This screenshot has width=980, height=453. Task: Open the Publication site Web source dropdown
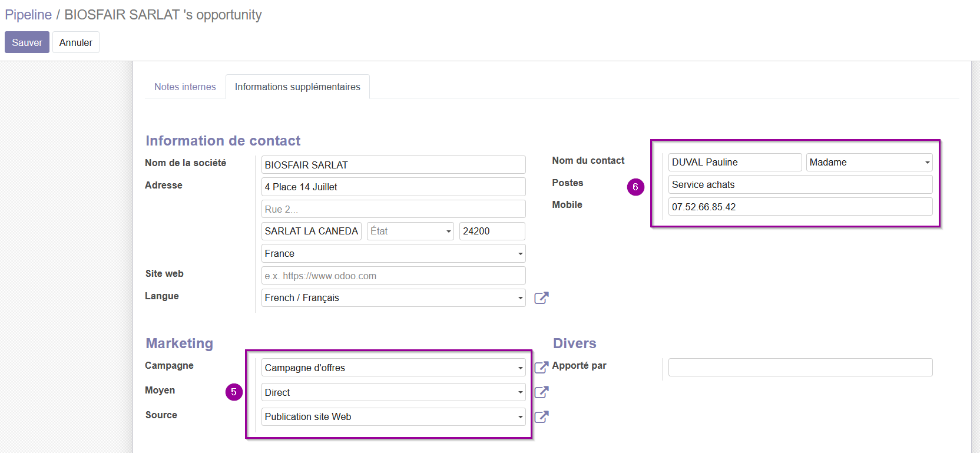pyautogui.click(x=393, y=417)
